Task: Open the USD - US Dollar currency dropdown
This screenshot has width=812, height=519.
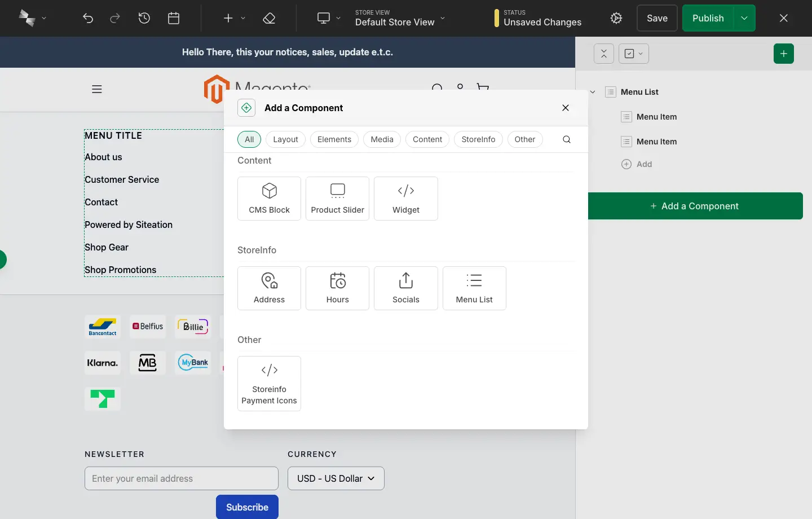Action: coord(336,478)
